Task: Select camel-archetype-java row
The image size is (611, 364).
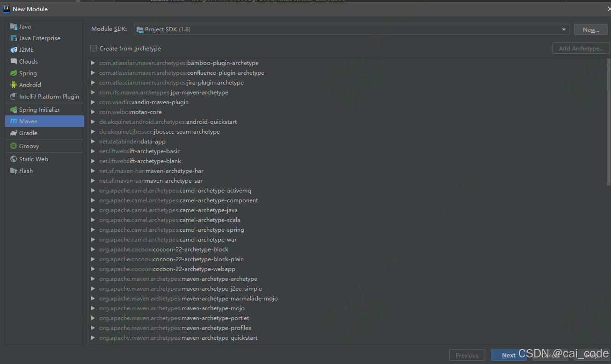Action: point(348,210)
